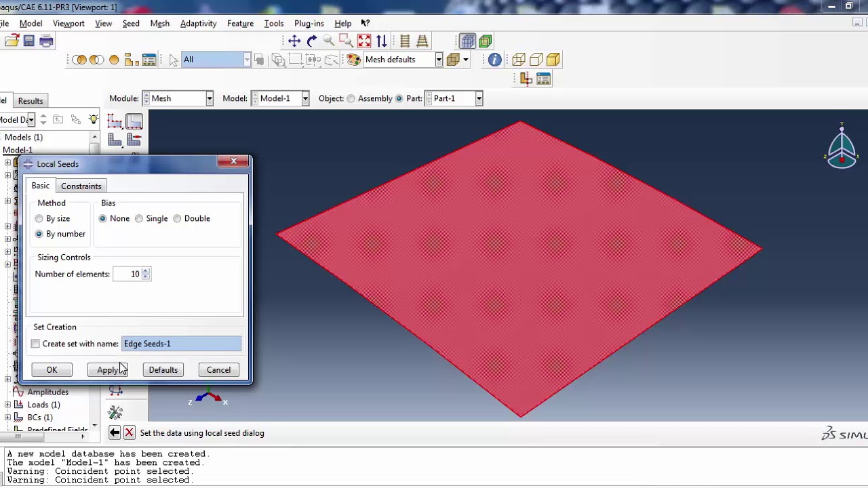Click the Defaults button
This screenshot has height=488, width=868.
pos(163,370)
